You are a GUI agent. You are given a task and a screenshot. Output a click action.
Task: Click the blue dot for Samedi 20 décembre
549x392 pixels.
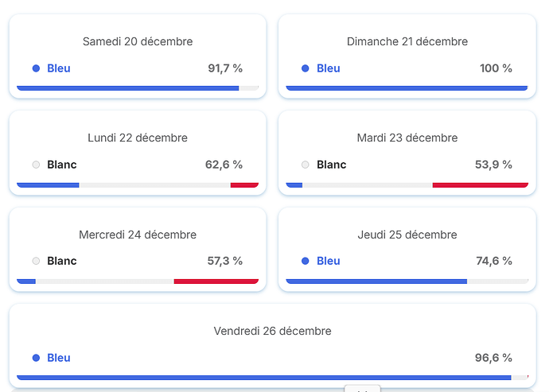tap(36, 68)
